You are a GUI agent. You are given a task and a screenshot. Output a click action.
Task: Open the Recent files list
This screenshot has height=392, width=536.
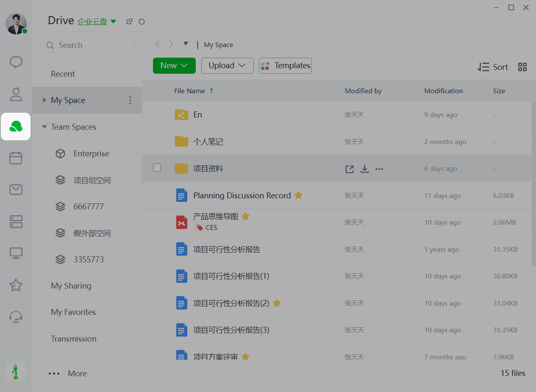coord(63,74)
